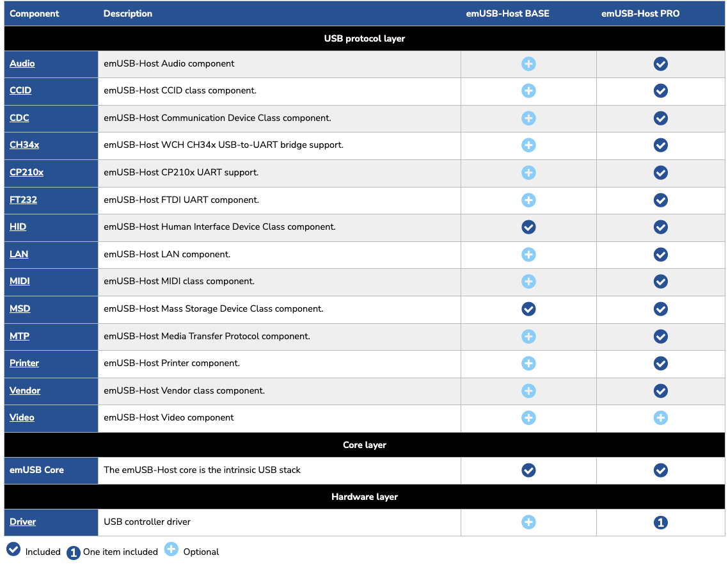Viewport: 728px width, 569px height.
Task: Click the USB protocol layer section header
Action: click(x=365, y=38)
